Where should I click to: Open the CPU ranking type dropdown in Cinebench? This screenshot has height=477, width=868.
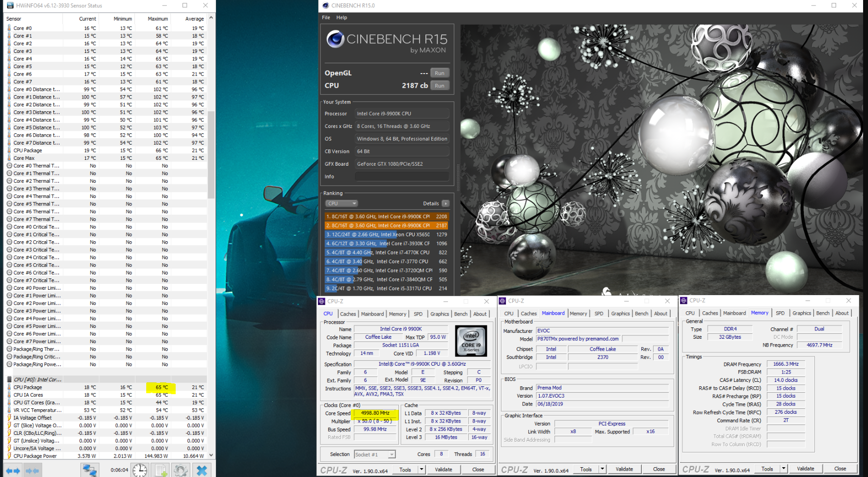pyautogui.click(x=342, y=203)
